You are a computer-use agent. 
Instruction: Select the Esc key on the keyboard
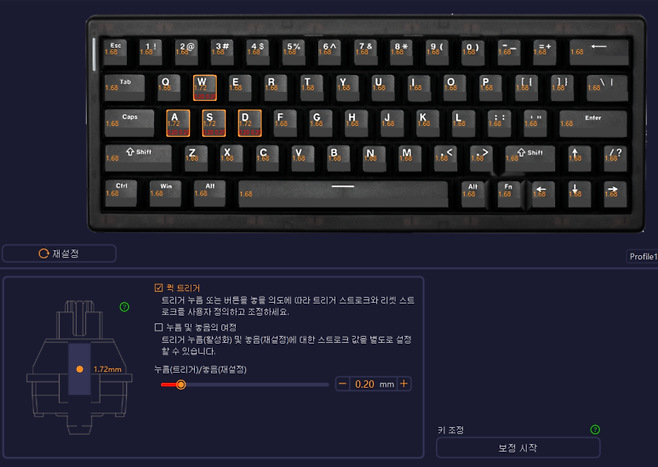coord(115,52)
